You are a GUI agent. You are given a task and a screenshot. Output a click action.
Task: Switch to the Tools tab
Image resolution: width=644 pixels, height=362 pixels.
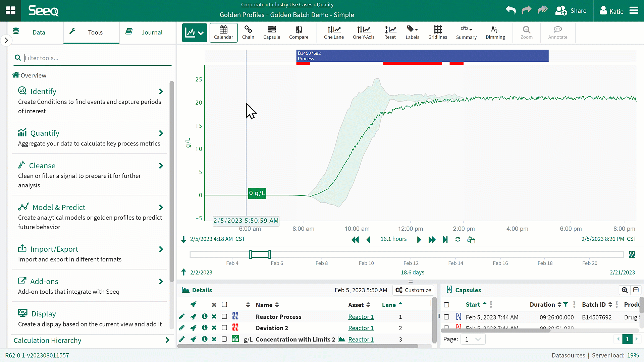tap(91, 32)
